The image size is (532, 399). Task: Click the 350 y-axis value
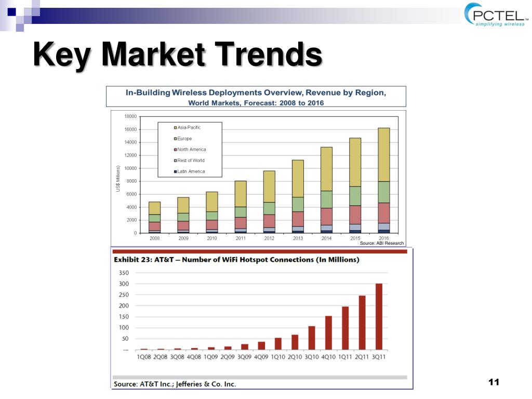click(x=124, y=273)
